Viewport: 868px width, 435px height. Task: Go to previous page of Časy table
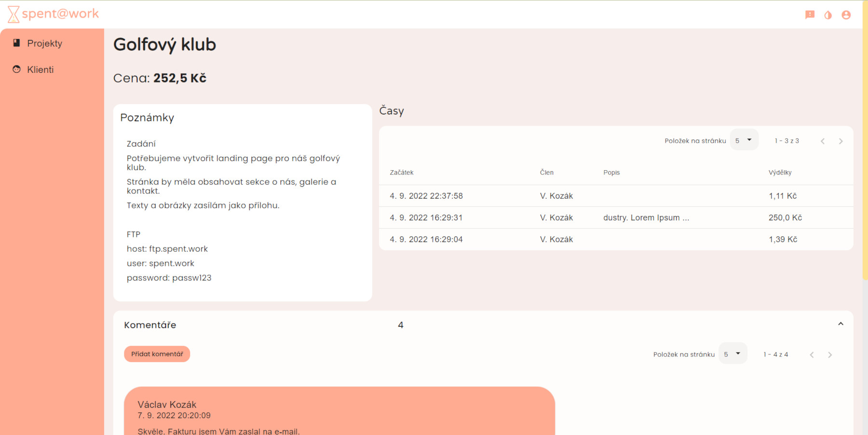[x=823, y=141]
